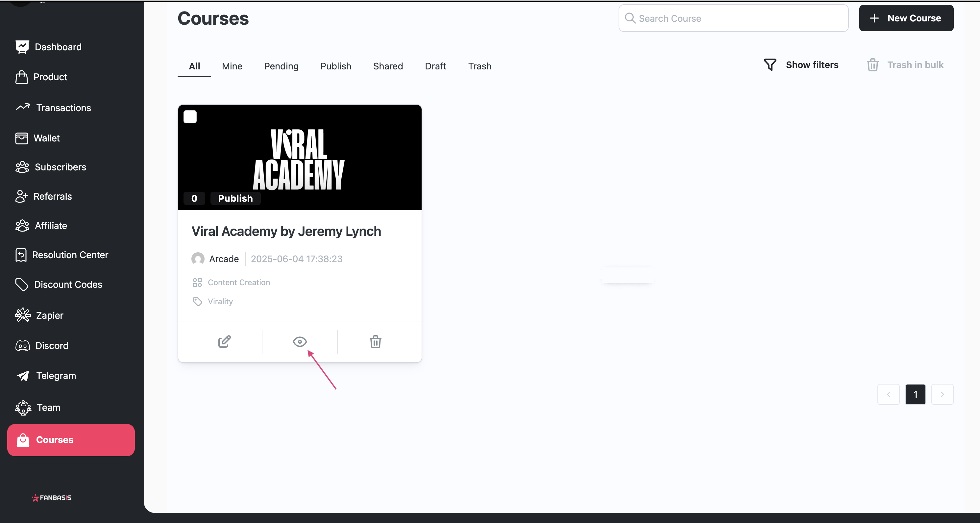The image size is (980, 523).
Task: Click the Content Creation category grid icon
Action: pos(197,283)
